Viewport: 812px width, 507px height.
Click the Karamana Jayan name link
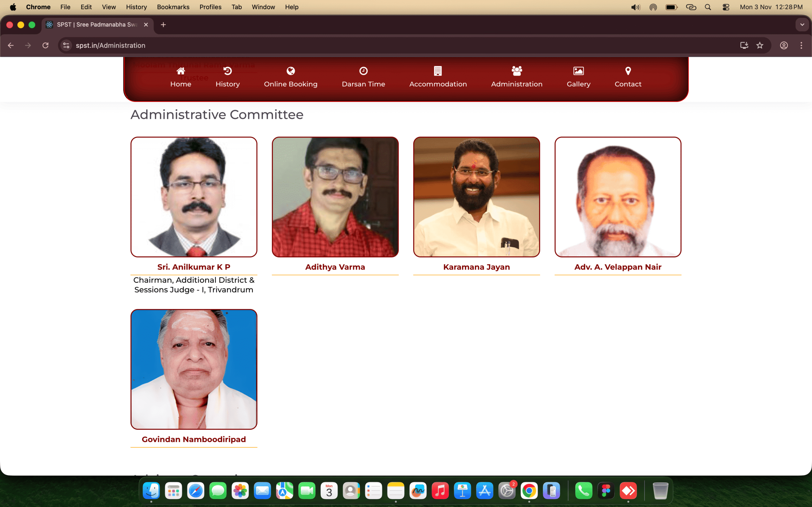click(x=476, y=267)
